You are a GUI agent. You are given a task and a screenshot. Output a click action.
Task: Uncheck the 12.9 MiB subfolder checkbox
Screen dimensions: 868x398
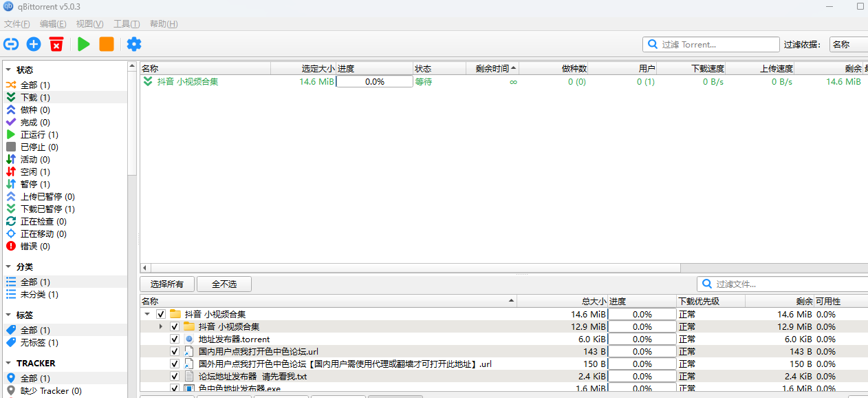[175, 326]
